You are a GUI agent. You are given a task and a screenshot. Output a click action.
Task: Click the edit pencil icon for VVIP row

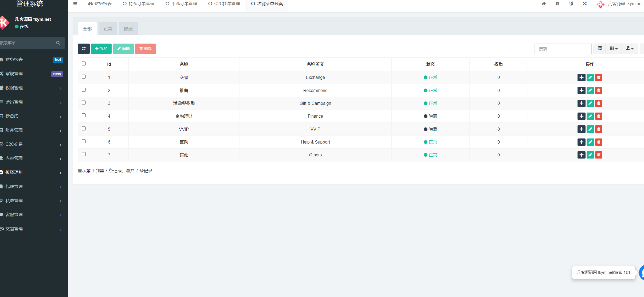(590, 129)
